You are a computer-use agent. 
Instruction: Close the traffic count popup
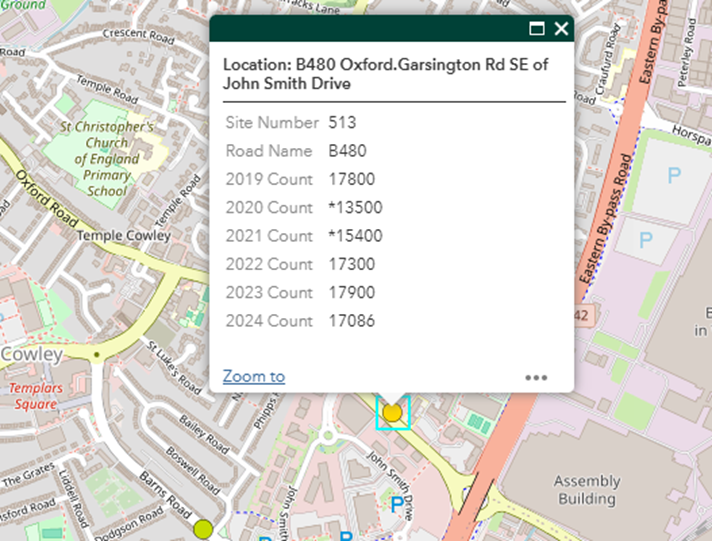(x=561, y=29)
